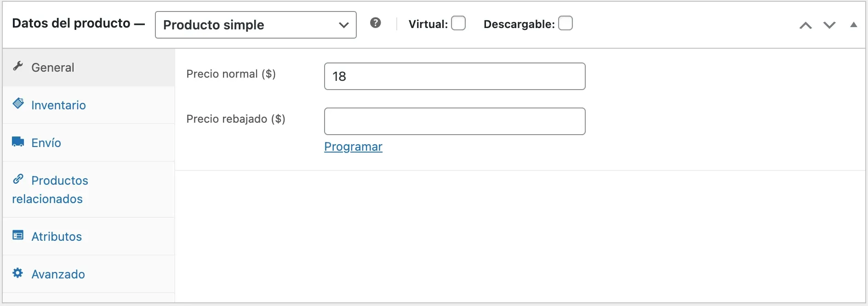Click the downward chevron to move panel down
868x306 pixels.
click(x=829, y=25)
